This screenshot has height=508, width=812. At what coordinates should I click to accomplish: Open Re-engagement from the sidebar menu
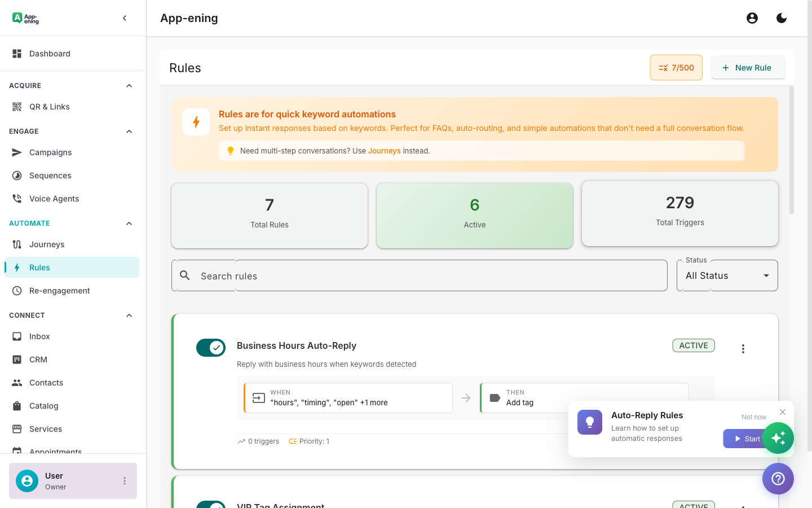(59, 290)
